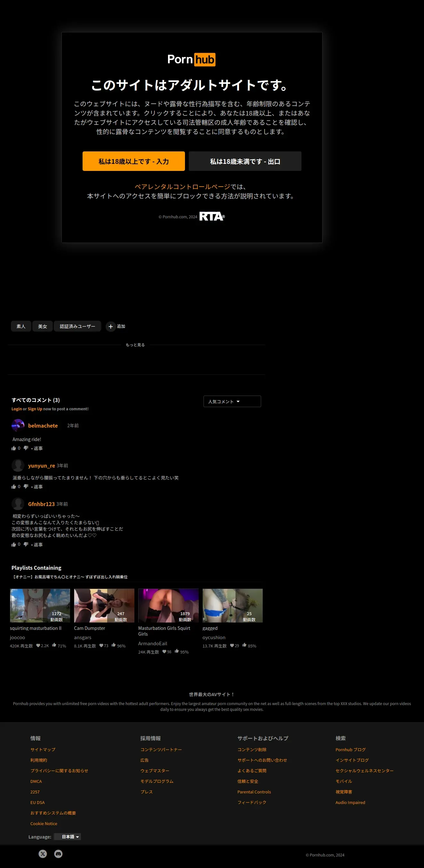Expand the もっと見る section

(x=135, y=345)
